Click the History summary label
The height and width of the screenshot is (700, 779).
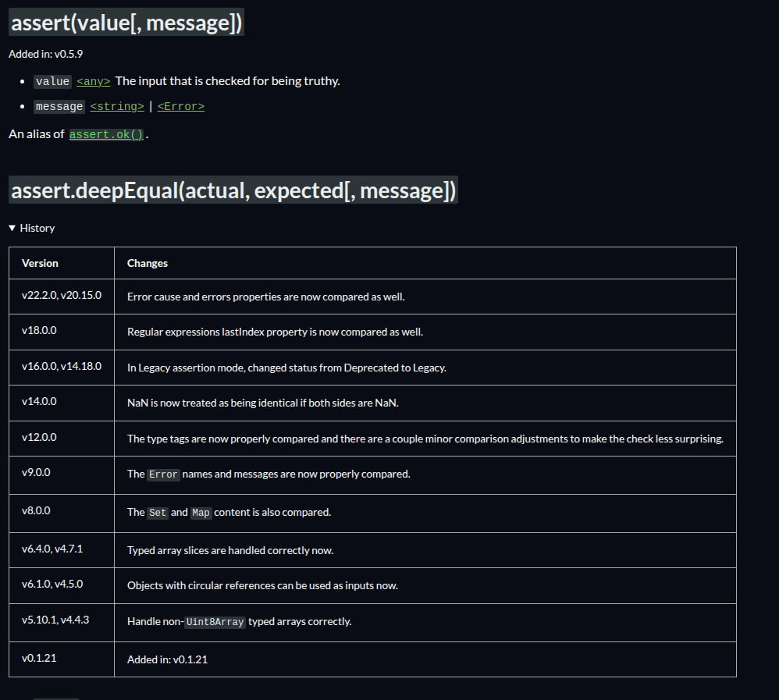37,228
